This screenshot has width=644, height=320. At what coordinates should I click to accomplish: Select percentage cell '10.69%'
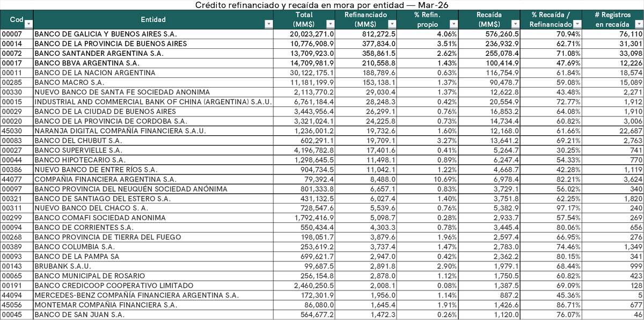(x=428, y=179)
